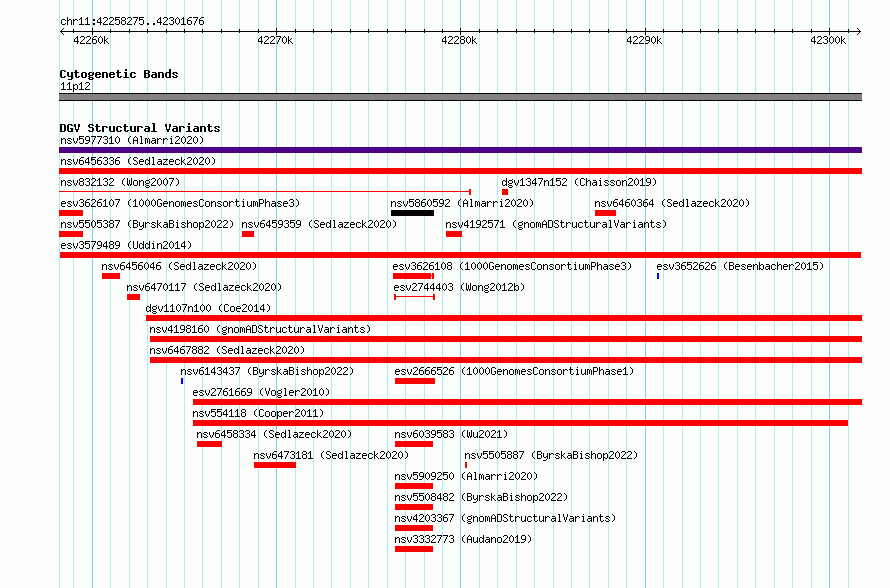Click the thin nsv832132 variant line
The image size is (890, 588).
pyautogui.click(x=265, y=192)
